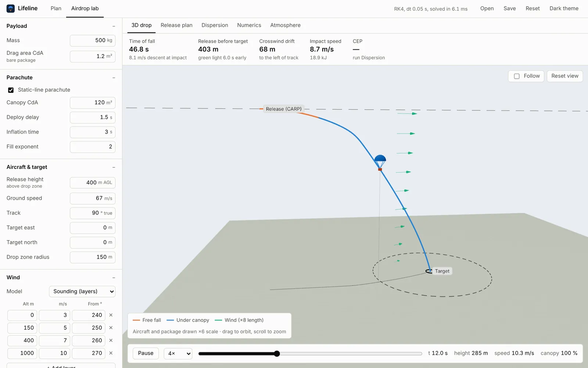Remove the 400 m altitude wind layer
588x368 pixels.
click(111, 340)
